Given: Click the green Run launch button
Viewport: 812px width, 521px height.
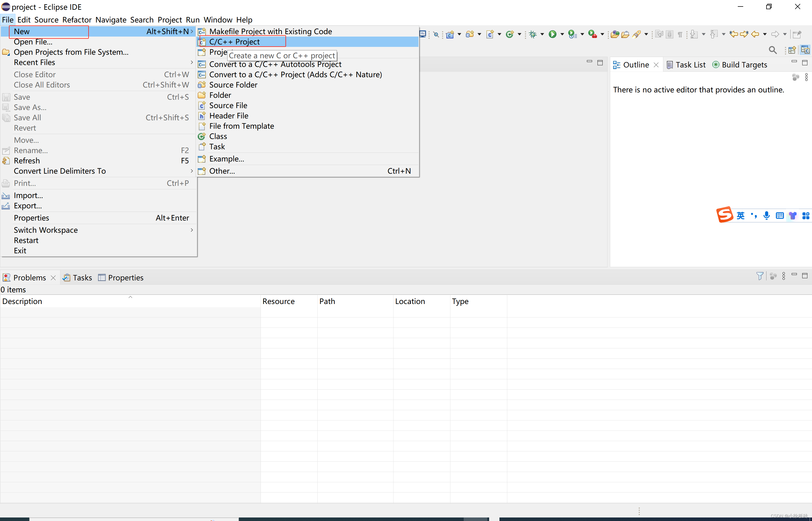Looking at the screenshot, I should click(552, 34).
